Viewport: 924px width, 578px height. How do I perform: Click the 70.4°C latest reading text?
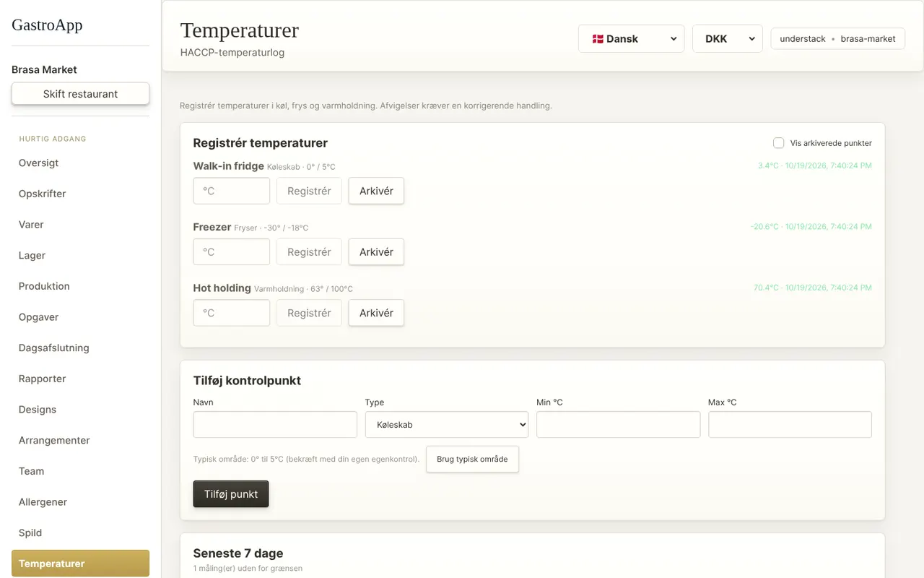[x=813, y=288]
